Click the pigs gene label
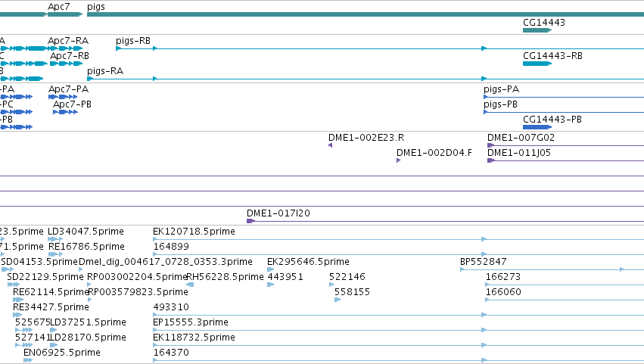The height and width of the screenshot is (364, 644). click(x=95, y=7)
